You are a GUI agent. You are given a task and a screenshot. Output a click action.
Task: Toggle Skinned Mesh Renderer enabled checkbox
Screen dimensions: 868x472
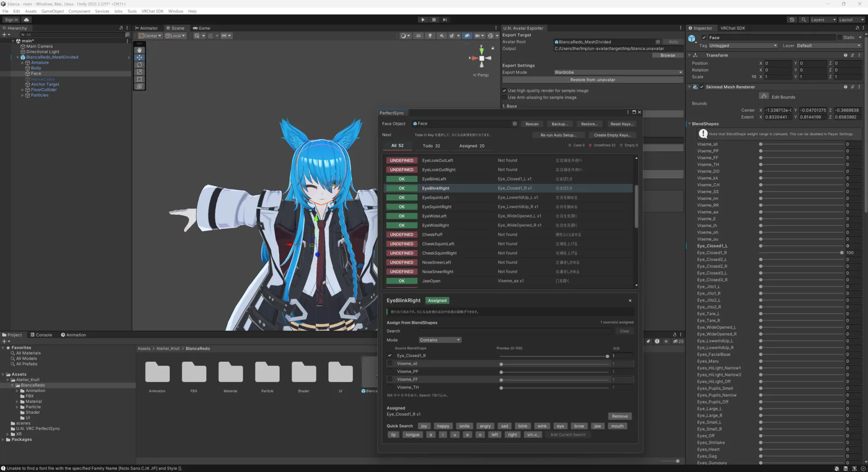[702, 87]
